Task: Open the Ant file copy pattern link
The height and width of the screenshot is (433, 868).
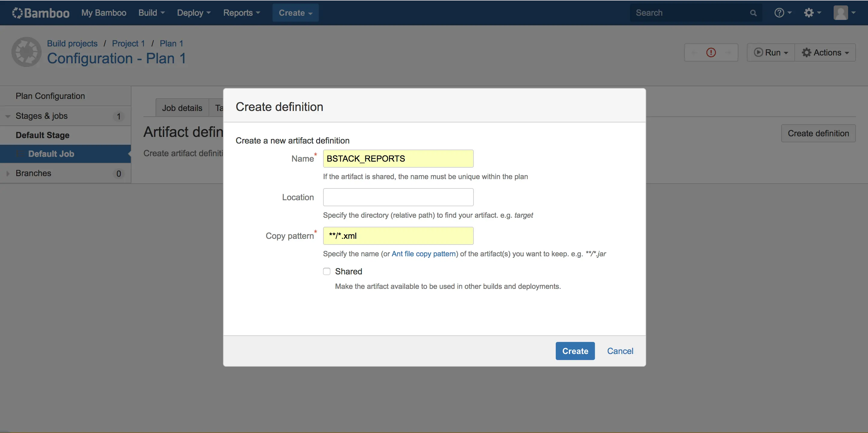Action: (x=423, y=254)
